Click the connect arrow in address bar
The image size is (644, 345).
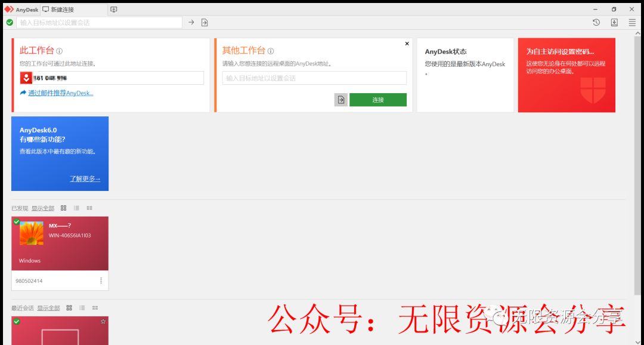point(191,22)
